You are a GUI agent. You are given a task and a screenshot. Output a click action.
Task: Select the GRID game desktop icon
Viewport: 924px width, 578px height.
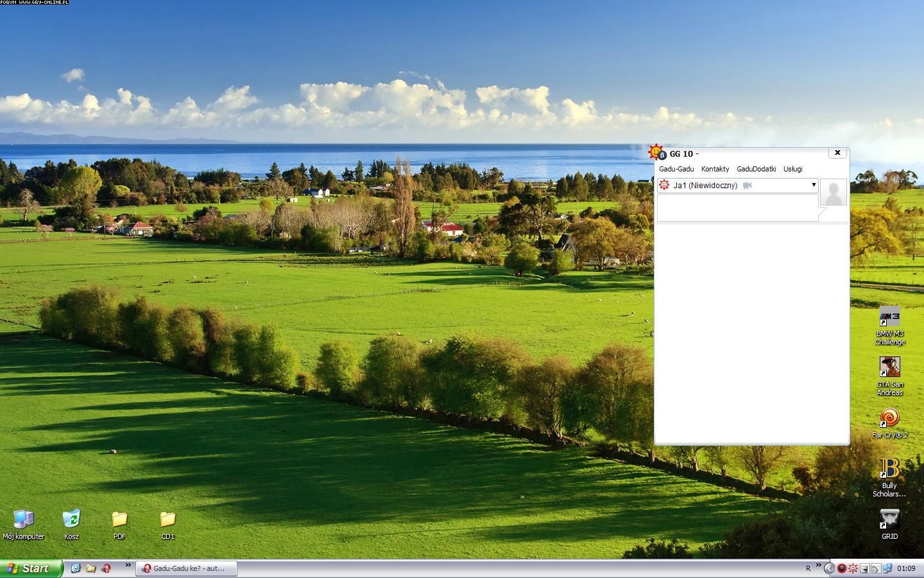pos(889,519)
